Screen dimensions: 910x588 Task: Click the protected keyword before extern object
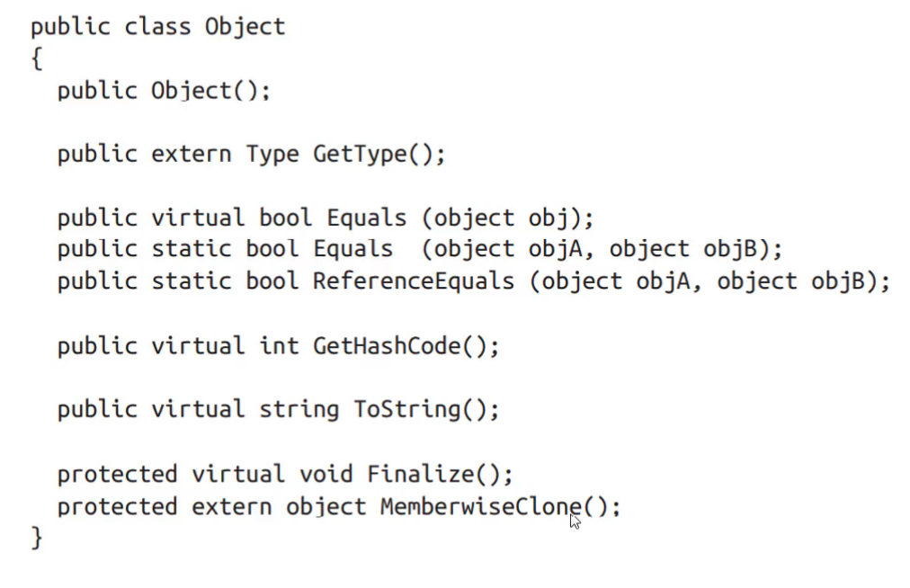117,507
